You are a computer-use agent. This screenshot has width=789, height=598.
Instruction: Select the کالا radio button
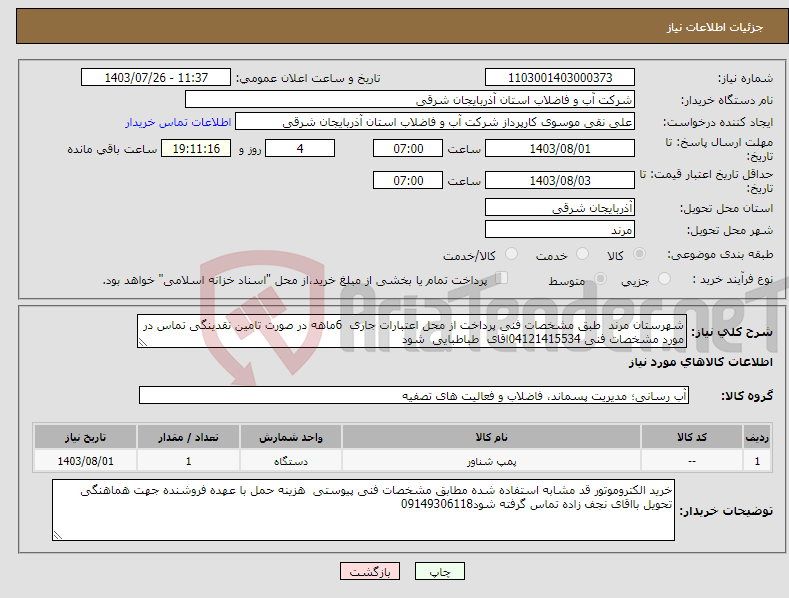click(x=640, y=254)
